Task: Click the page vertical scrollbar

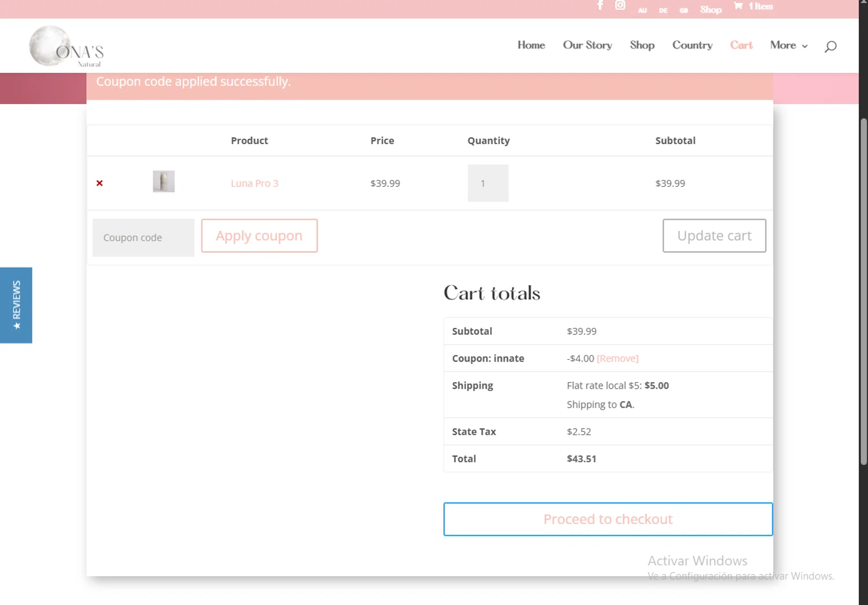Action: (x=863, y=291)
